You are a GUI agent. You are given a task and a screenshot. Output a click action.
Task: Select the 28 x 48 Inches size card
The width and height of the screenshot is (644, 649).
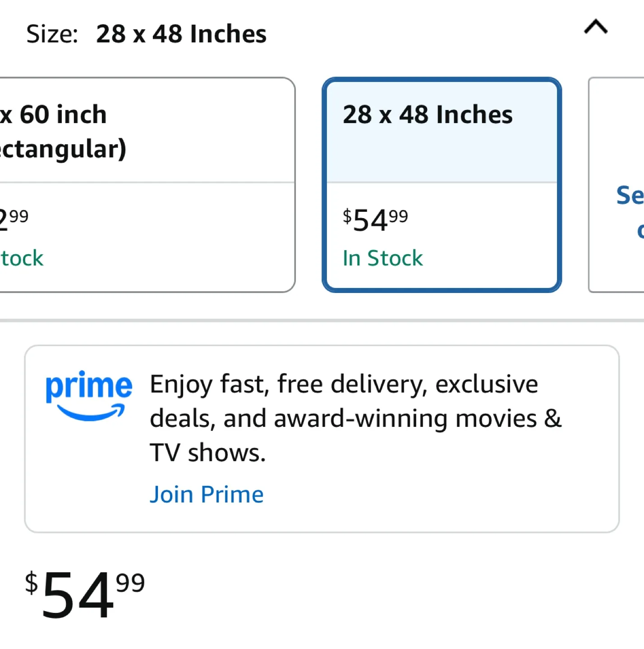(442, 185)
